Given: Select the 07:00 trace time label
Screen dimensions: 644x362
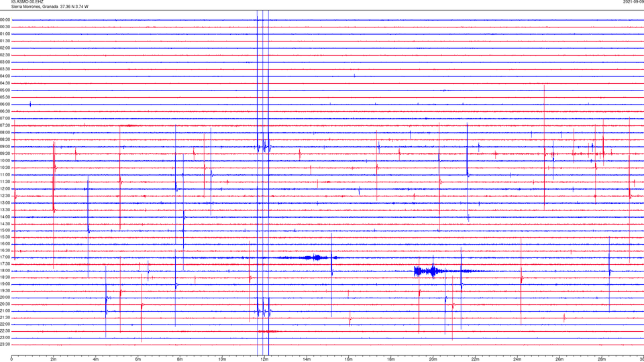Looking at the screenshot, I should coord(5,118).
